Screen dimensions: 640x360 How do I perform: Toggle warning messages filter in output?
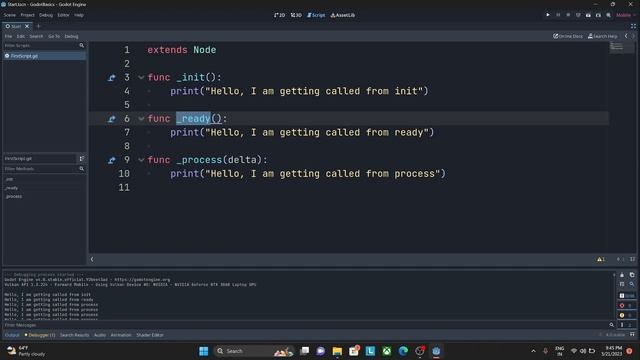(627, 315)
